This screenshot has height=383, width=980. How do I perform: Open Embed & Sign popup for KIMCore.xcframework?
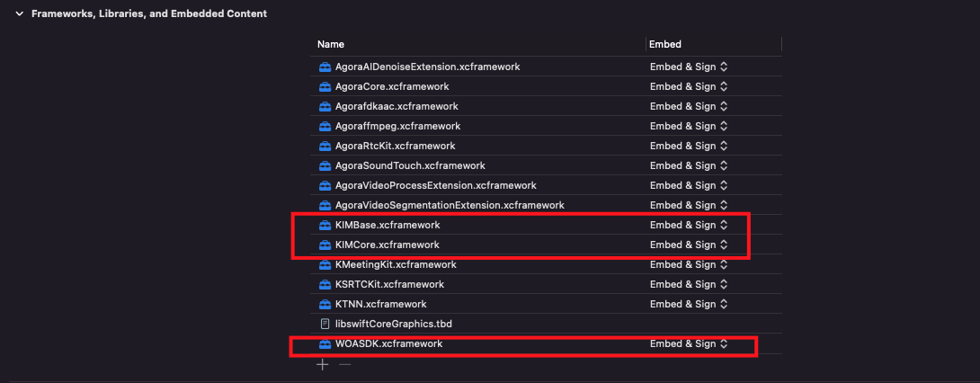689,245
